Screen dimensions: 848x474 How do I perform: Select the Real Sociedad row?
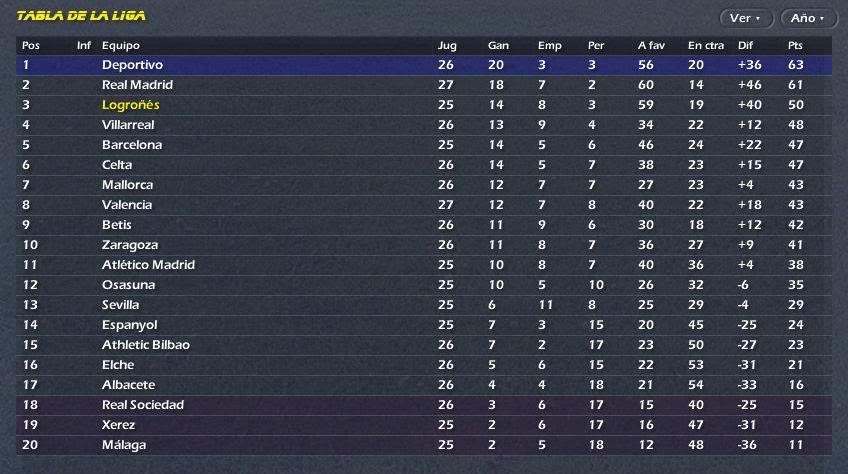424,405
